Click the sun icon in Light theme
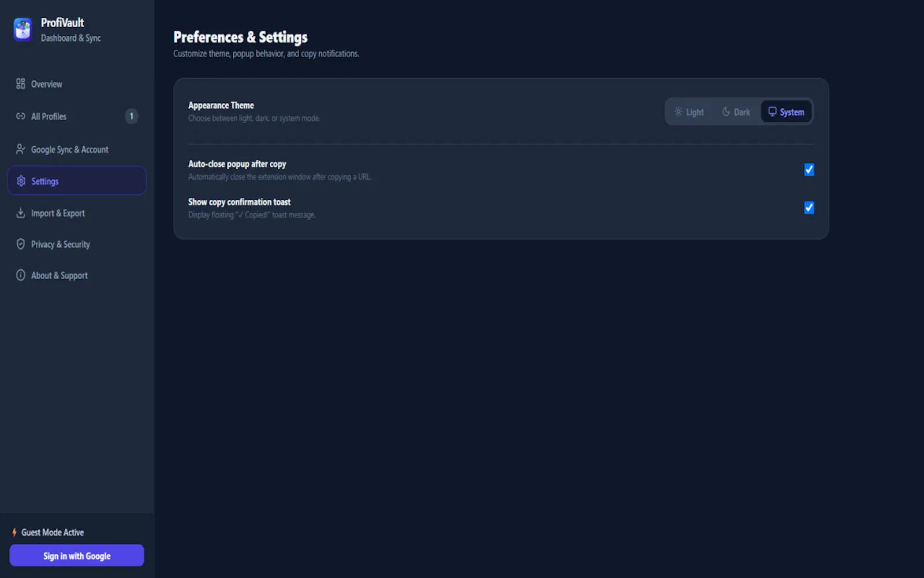Image resolution: width=924 pixels, height=578 pixels. pyautogui.click(x=679, y=112)
